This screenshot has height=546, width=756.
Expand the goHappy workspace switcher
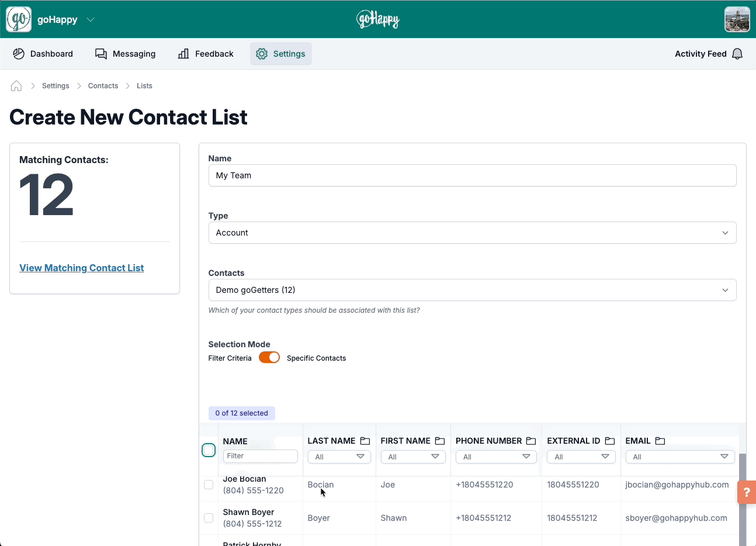click(x=90, y=19)
